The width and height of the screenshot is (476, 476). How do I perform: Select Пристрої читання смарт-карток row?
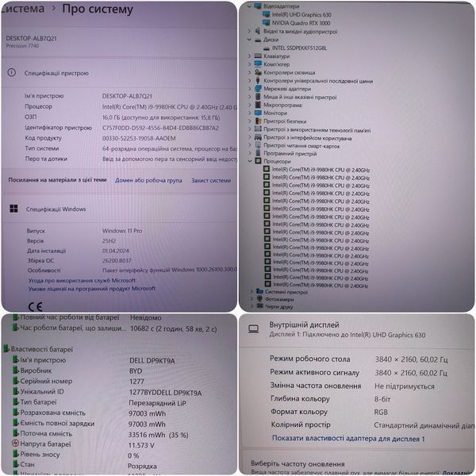pos(301,146)
